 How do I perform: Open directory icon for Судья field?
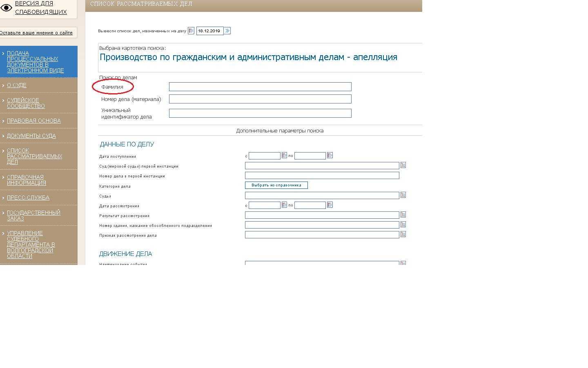pos(403,195)
